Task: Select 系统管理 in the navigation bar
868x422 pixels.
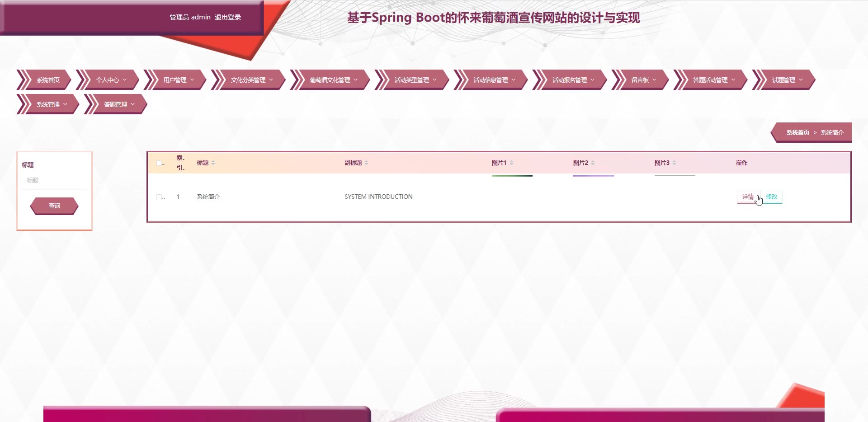Action: point(48,104)
